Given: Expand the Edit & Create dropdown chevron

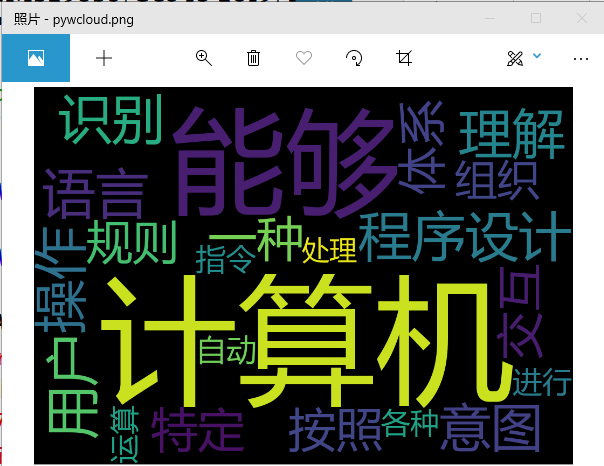Looking at the screenshot, I should click(537, 56).
